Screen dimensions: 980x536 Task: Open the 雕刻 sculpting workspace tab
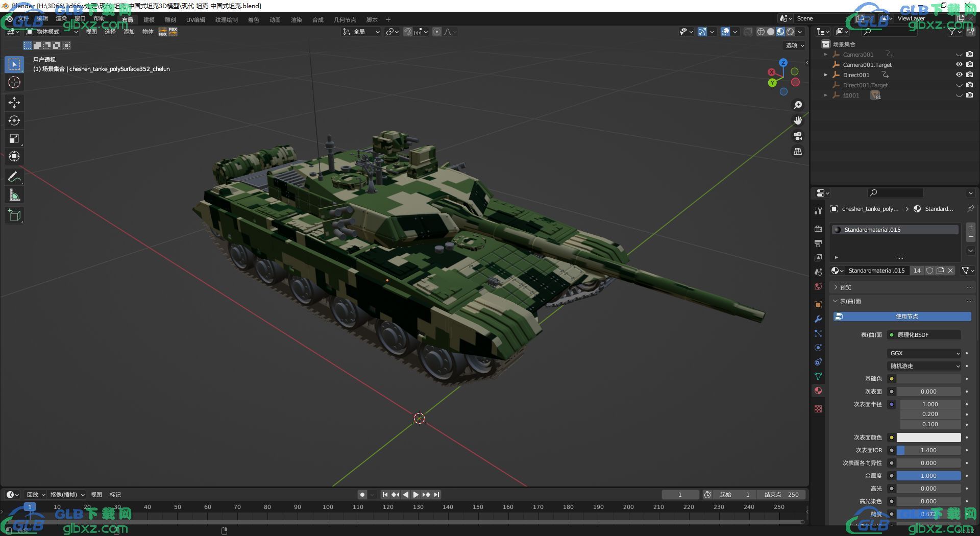point(170,20)
